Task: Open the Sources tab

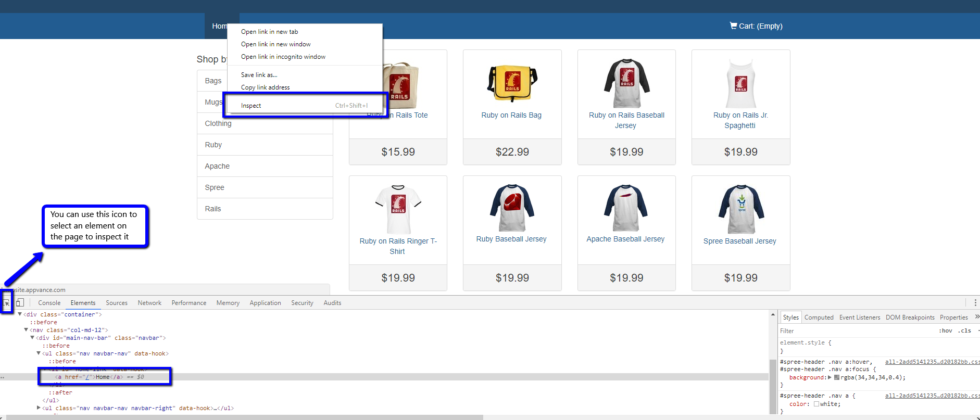Action: tap(117, 303)
